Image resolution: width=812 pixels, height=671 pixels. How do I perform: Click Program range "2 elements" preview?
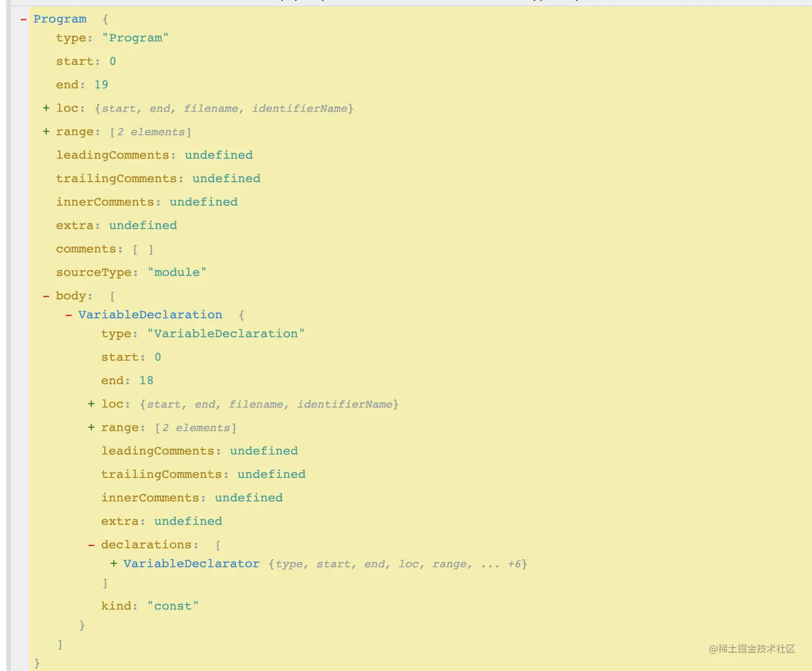[151, 132]
